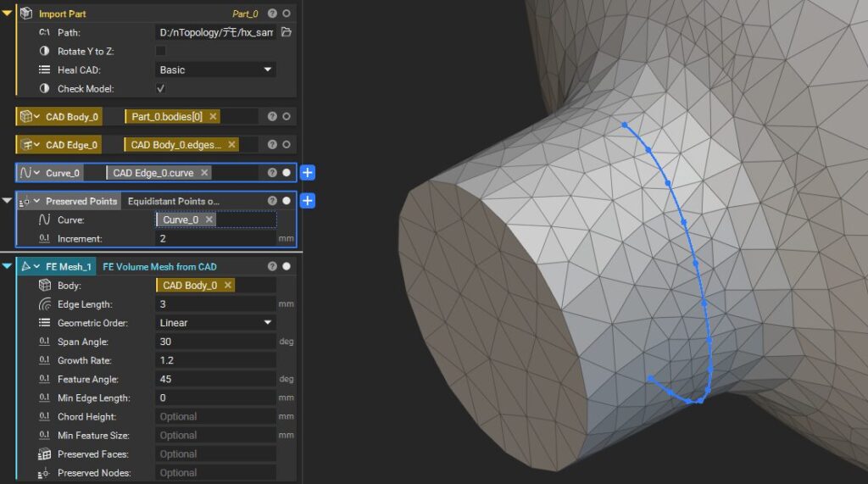The height and width of the screenshot is (484, 868).
Task: Click the CAD Body_0 block cube icon
Action: 25,117
